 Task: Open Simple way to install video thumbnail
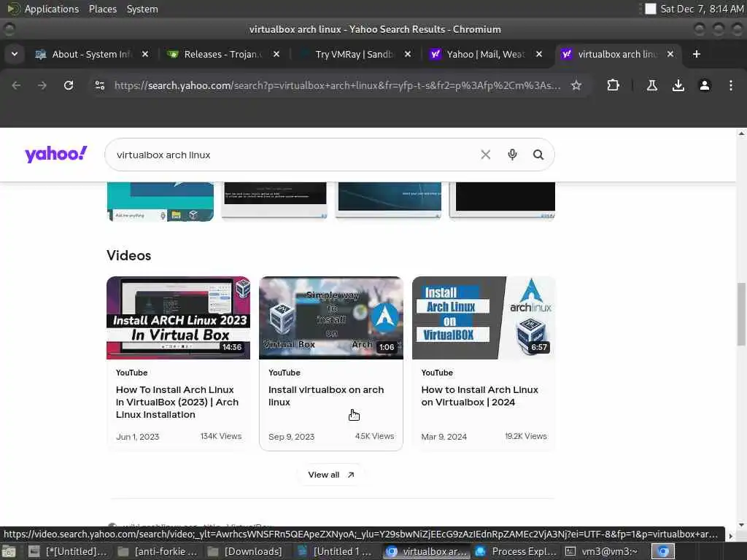(x=331, y=318)
